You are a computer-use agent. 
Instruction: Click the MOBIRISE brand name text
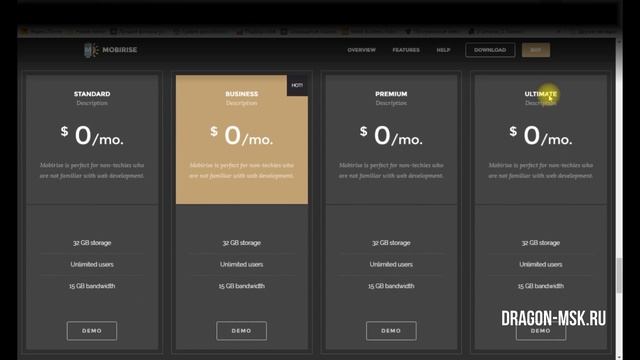[x=120, y=50]
